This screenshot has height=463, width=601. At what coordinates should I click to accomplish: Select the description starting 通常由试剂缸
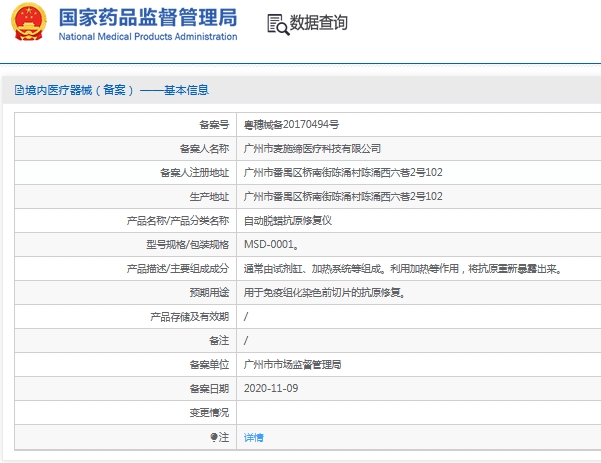(404, 269)
